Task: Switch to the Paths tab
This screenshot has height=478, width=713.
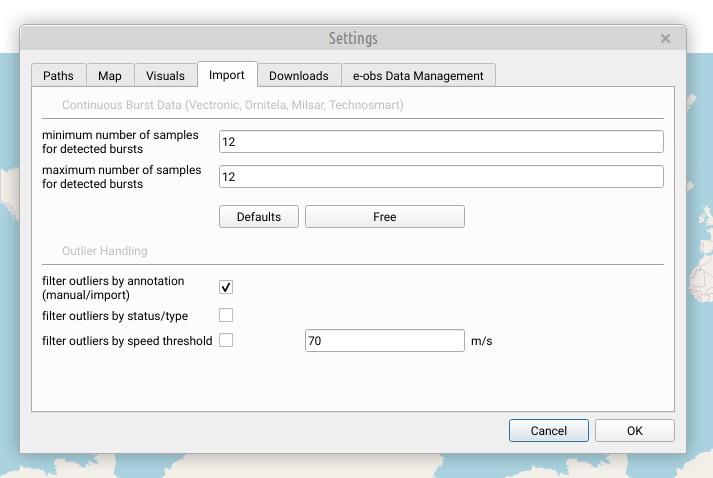Action: pyautogui.click(x=59, y=75)
